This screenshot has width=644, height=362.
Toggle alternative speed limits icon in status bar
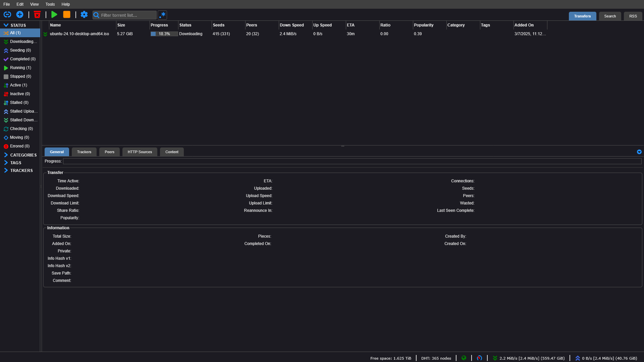479,358
